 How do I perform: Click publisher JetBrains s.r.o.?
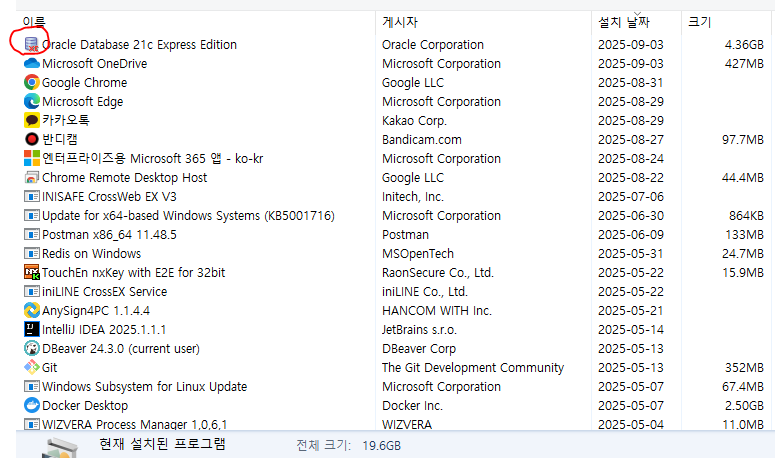coord(419,330)
